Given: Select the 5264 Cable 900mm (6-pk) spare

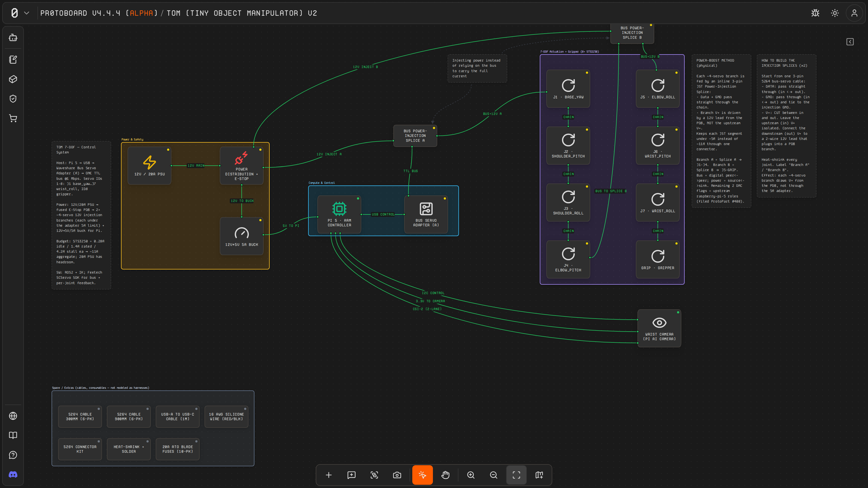Looking at the screenshot, I should pos(129,417).
